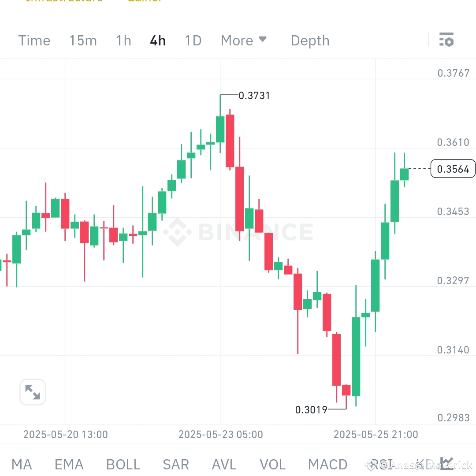Open the Depth view
The height and width of the screenshot is (476, 476).
(310, 40)
